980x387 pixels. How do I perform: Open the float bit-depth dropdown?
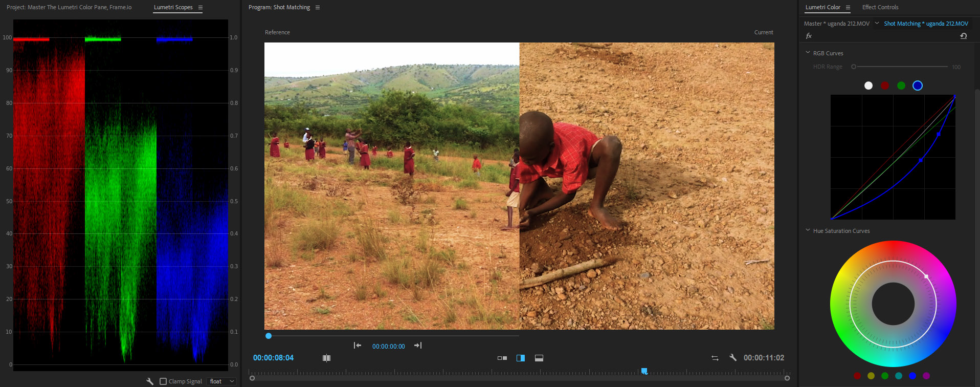coord(222,381)
